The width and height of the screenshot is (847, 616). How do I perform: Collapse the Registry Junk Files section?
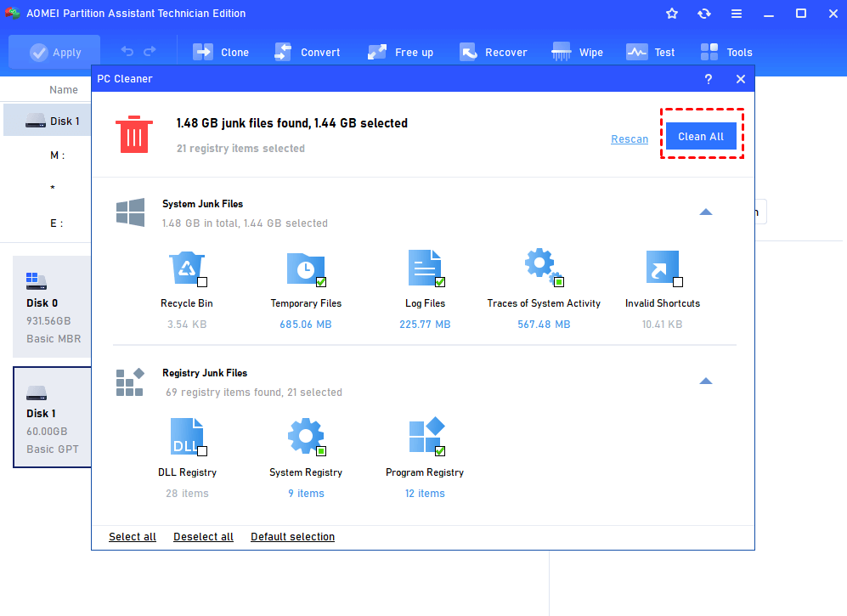point(705,381)
